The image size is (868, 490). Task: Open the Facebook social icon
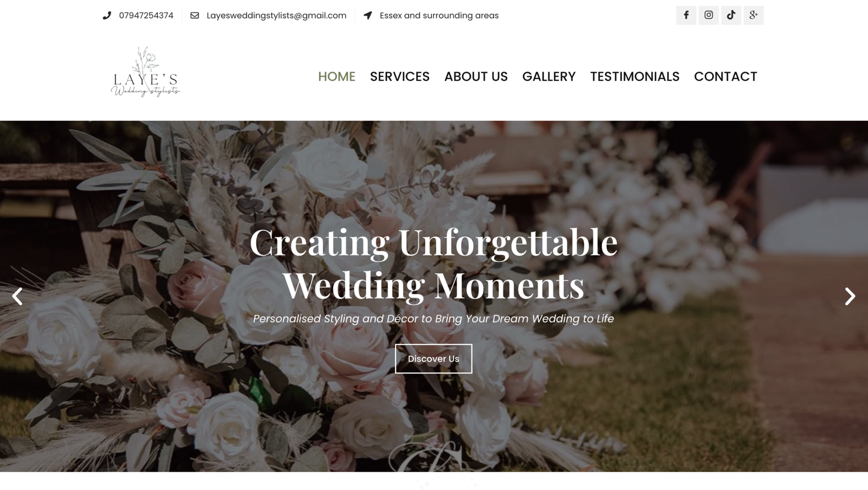(x=686, y=15)
